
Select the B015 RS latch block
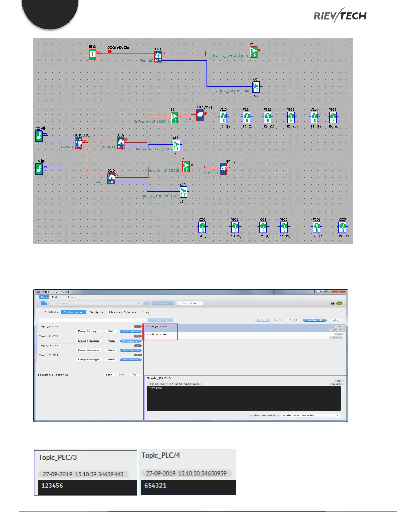79,143
